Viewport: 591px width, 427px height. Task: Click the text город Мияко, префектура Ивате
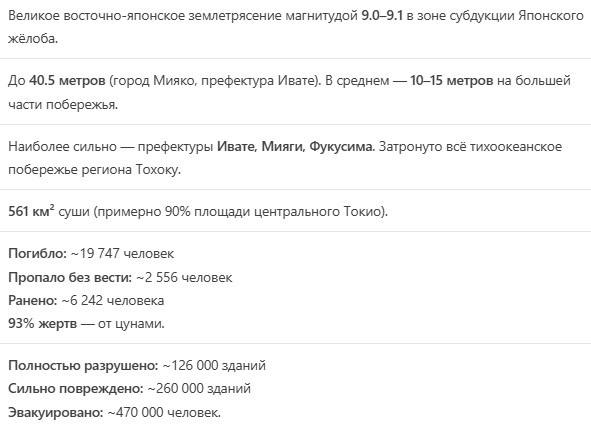[213, 81]
